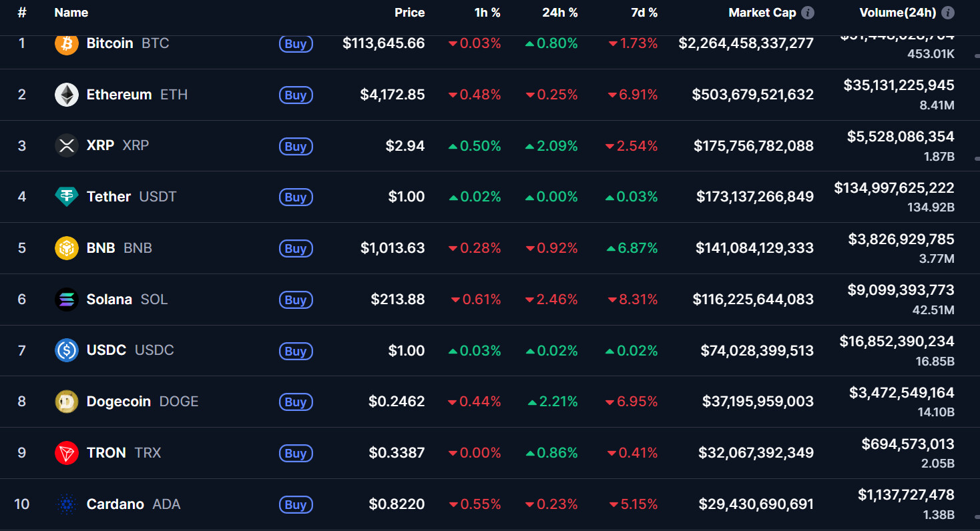Sort the table by Price column
980x531 pixels.
tap(409, 13)
